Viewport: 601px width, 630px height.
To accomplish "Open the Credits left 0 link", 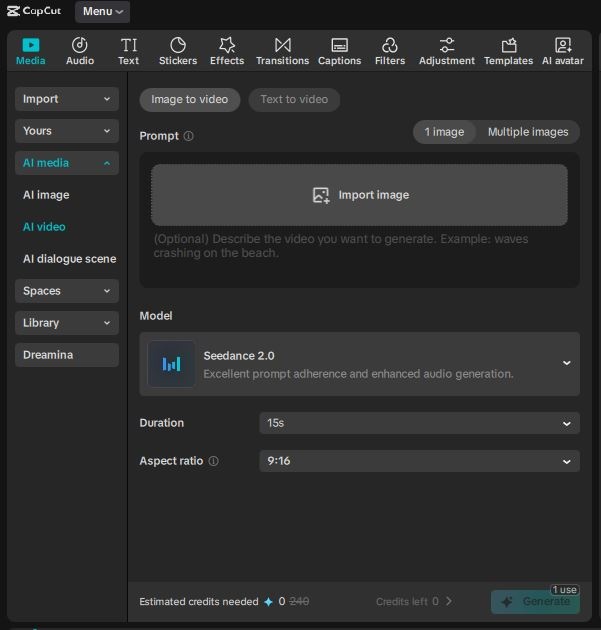I will (x=414, y=601).
